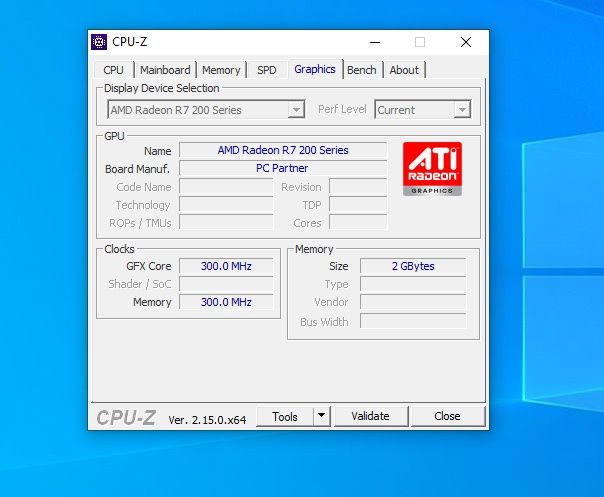Click the empty Shader / SoC field
This screenshot has width=604, height=497.
point(226,284)
